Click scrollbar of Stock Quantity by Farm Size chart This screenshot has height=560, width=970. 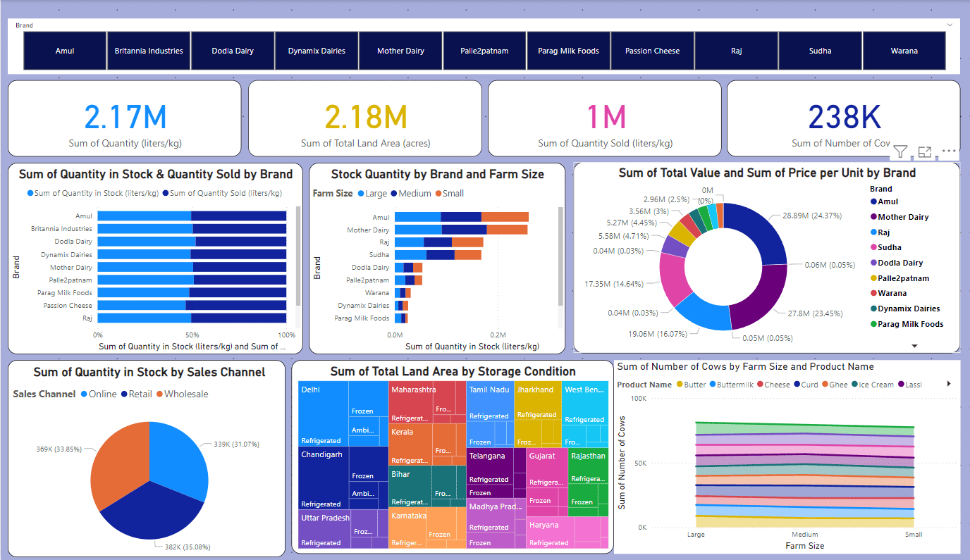click(x=561, y=256)
